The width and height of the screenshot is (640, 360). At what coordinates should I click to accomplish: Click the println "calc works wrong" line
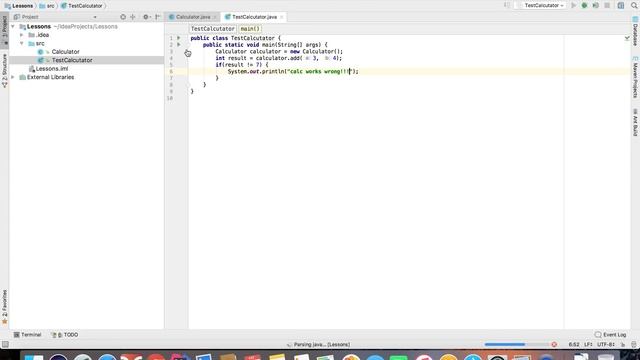(x=293, y=71)
